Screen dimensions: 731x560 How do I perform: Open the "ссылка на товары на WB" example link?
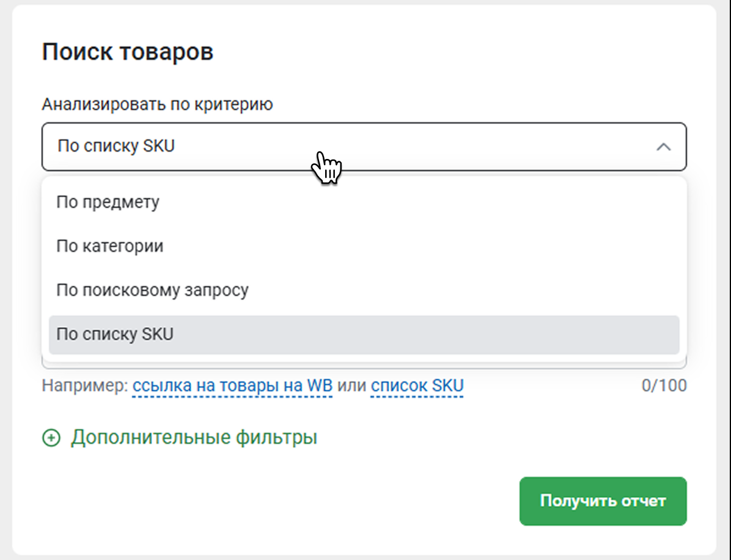pyautogui.click(x=232, y=386)
